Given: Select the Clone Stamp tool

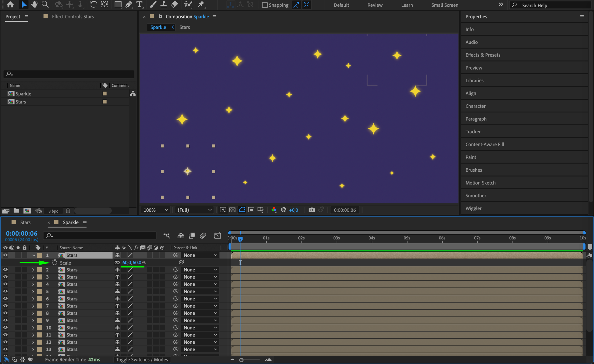Looking at the screenshot, I should (164, 4).
